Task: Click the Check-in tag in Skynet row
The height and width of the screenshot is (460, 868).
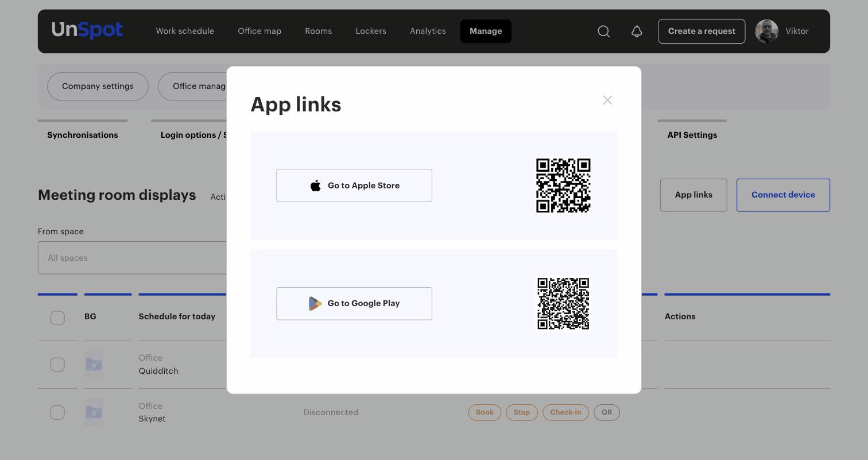Action: [565, 412]
